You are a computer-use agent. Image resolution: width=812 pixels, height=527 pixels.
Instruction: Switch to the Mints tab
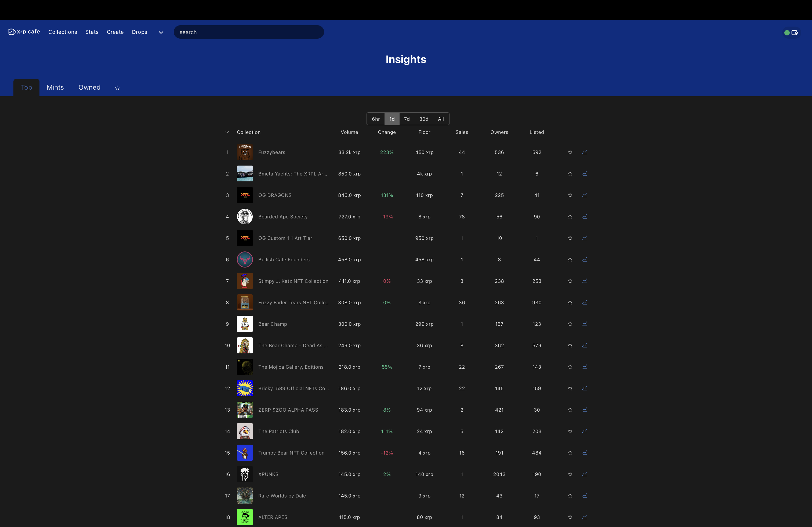pyautogui.click(x=55, y=87)
